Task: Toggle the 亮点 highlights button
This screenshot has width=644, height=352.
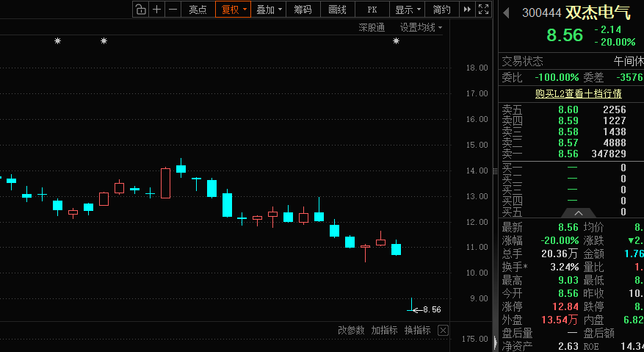Action: (198, 10)
